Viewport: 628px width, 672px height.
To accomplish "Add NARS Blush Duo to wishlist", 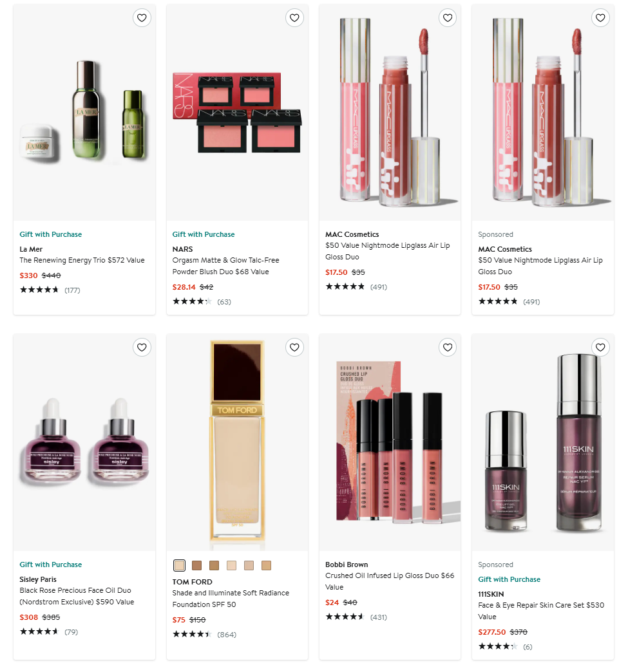I will click(x=294, y=18).
